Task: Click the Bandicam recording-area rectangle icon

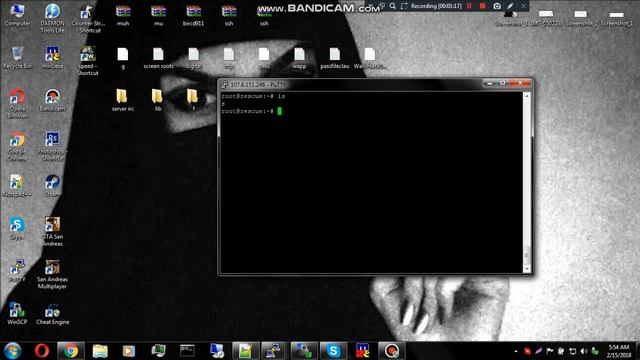Action: click(x=404, y=6)
